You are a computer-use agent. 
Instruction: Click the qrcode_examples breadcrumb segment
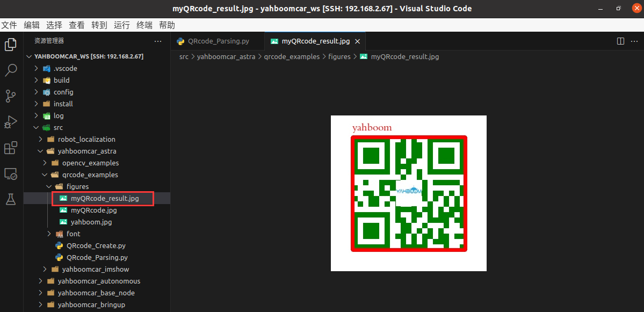coord(292,56)
